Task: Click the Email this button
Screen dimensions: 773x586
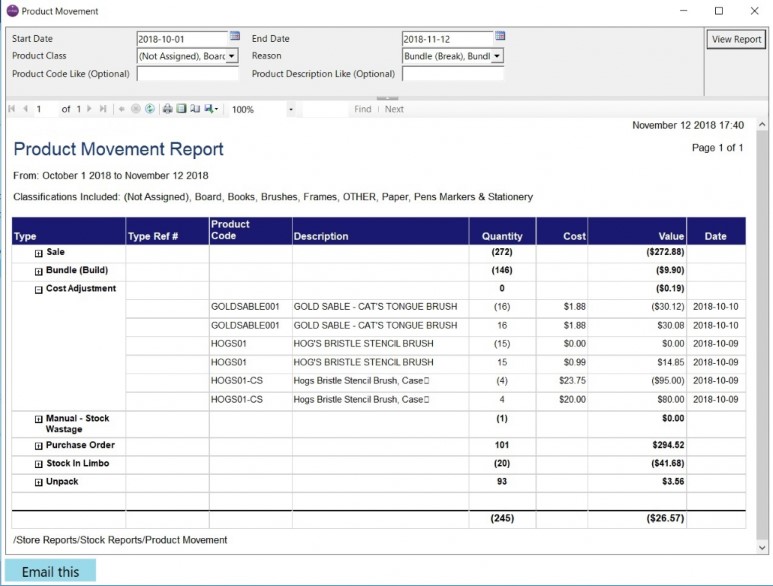Action: point(50,572)
